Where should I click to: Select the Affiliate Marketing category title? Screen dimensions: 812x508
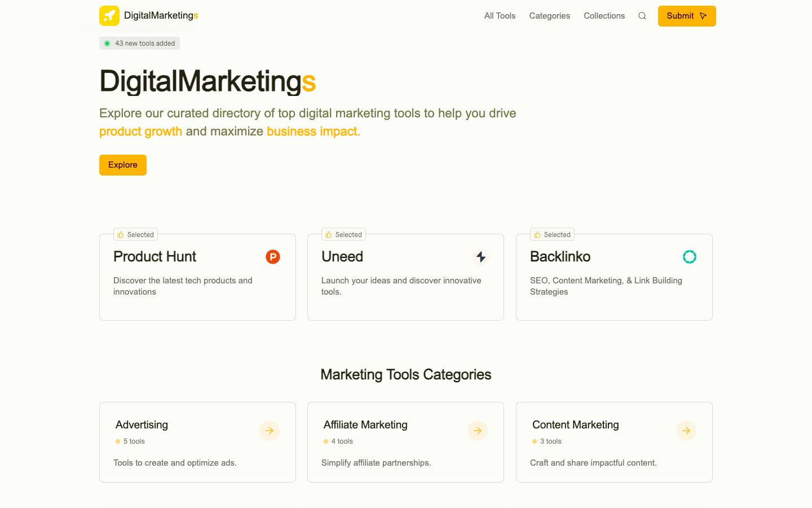click(365, 425)
